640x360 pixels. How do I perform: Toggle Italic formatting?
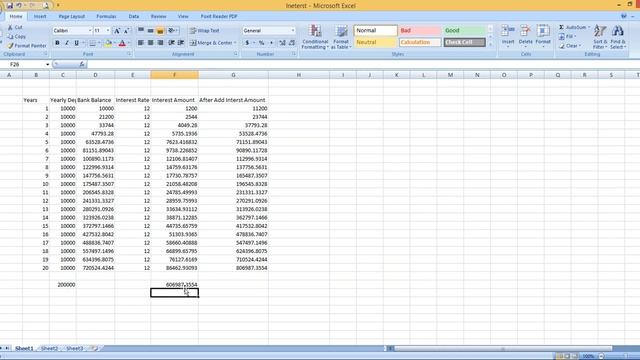(67, 43)
